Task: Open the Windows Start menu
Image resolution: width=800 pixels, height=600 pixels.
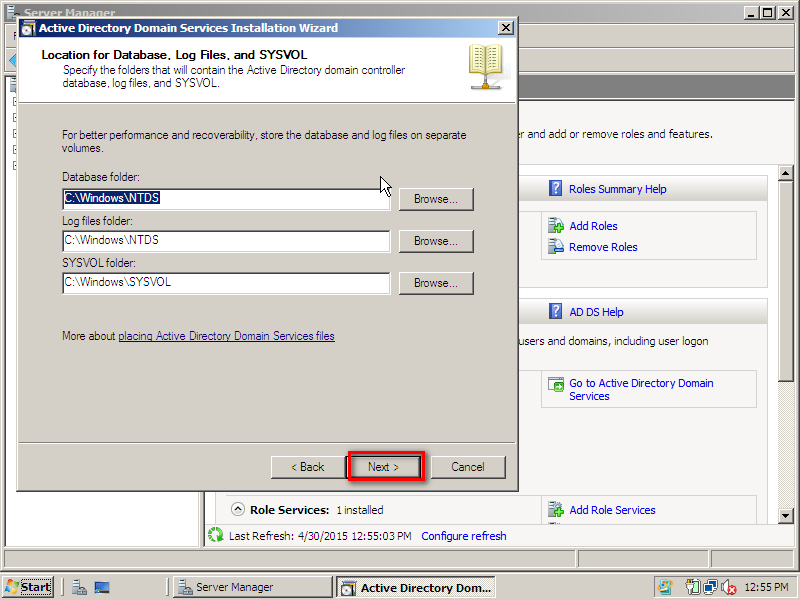Action: coord(28,587)
